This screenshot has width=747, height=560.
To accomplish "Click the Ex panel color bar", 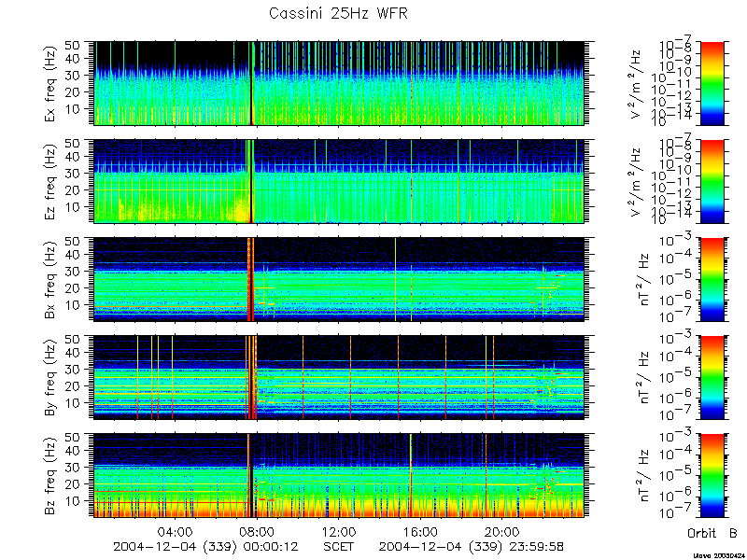I will [712, 83].
